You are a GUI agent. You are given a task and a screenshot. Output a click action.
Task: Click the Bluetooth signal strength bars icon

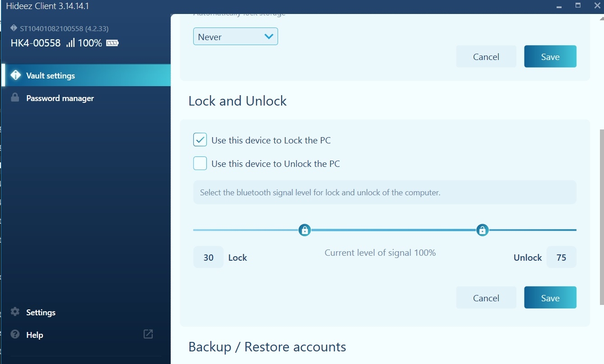(x=70, y=43)
